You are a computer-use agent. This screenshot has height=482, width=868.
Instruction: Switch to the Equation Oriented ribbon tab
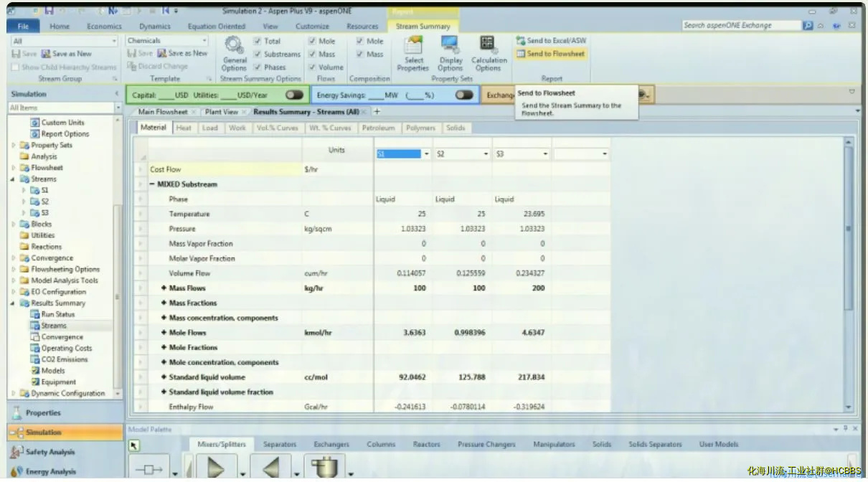coord(216,27)
